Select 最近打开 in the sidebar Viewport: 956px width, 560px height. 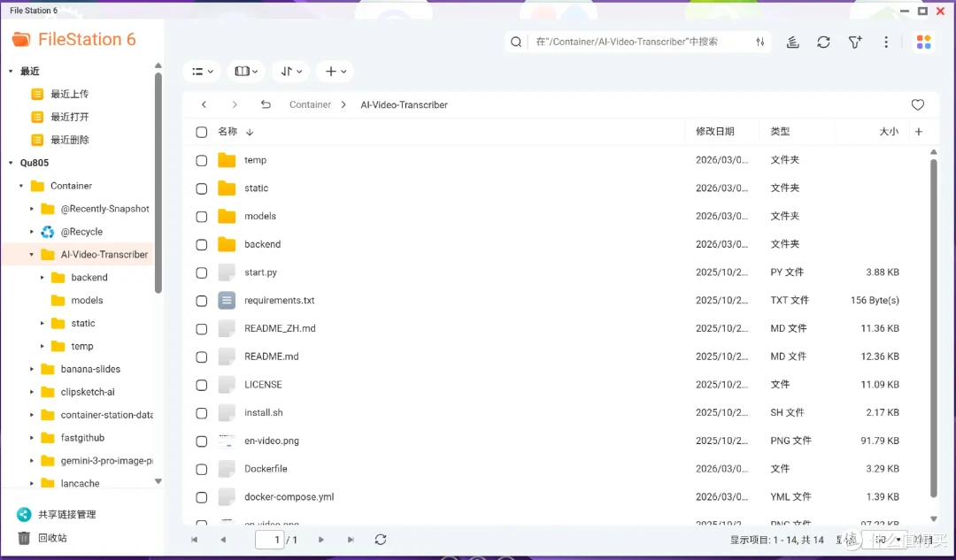click(70, 117)
